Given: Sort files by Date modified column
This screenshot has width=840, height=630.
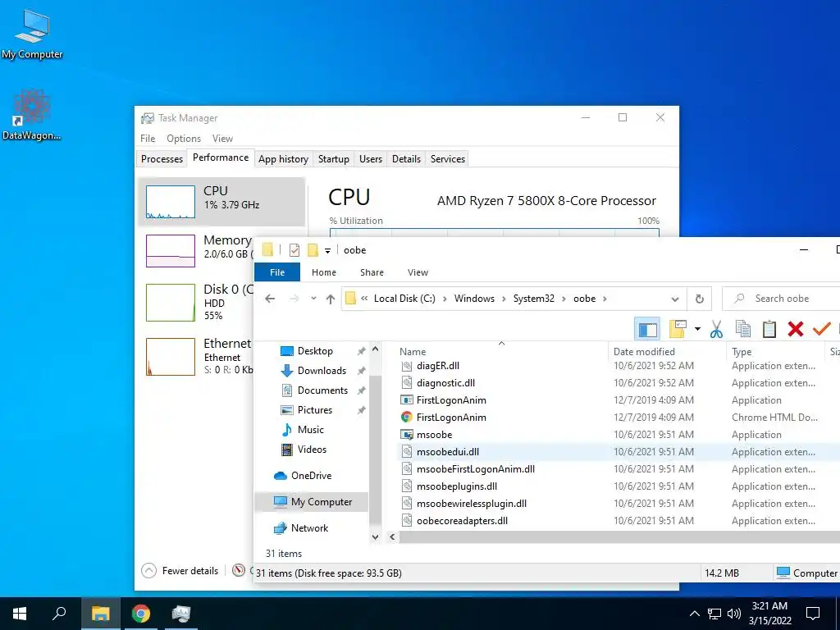Looking at the screenshot, I should click(x=644, y=352).
